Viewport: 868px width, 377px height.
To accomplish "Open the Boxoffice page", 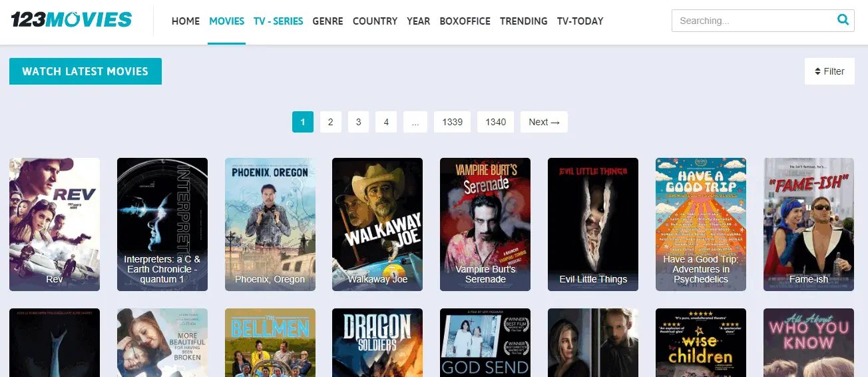I will pyautogui.click(x=465, y=21).
